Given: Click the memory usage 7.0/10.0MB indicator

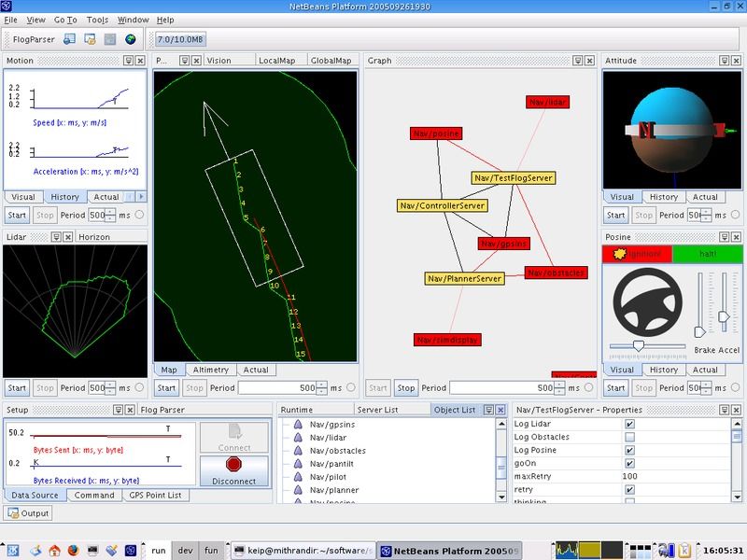Looking at the screenshot, I should 179,39.
